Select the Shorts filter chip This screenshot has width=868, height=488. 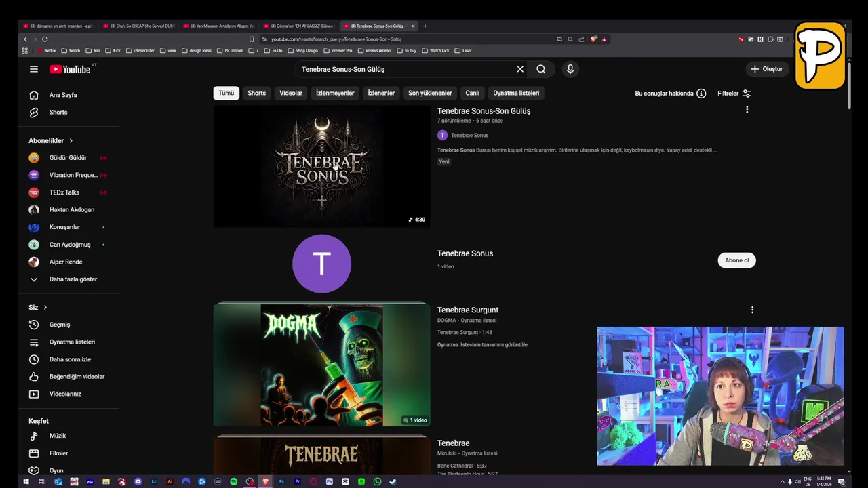(x=256, y=93)
